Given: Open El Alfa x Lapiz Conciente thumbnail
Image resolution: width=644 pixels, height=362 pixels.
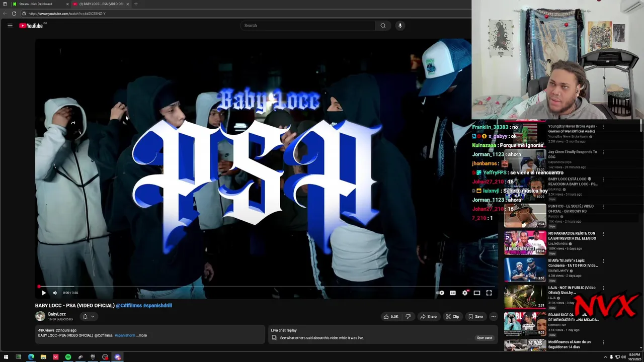Looking at the screenshot, I should point(525,270).
